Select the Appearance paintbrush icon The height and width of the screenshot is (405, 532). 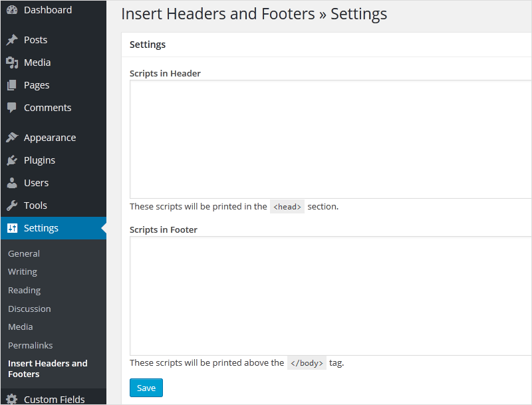pyautogui.click(x=12, y=138)
